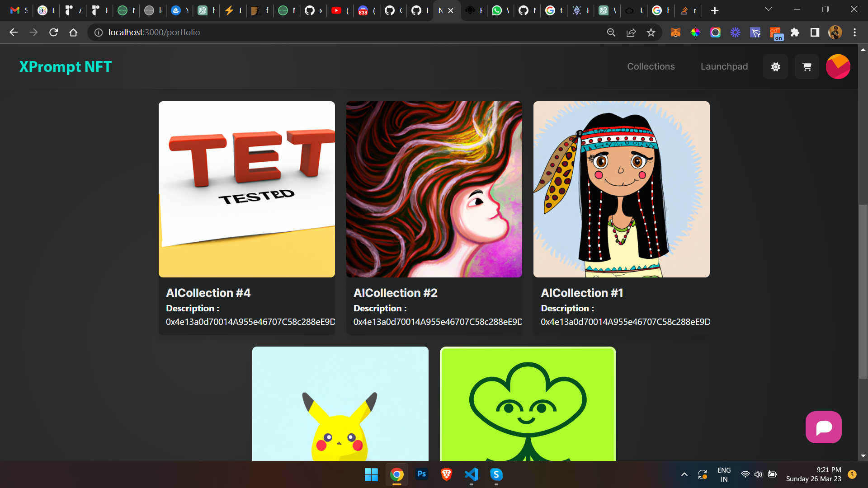Open the AICollection #4 title
The width and height of the screenshot is (868, 488).
(x=208, y=293)
